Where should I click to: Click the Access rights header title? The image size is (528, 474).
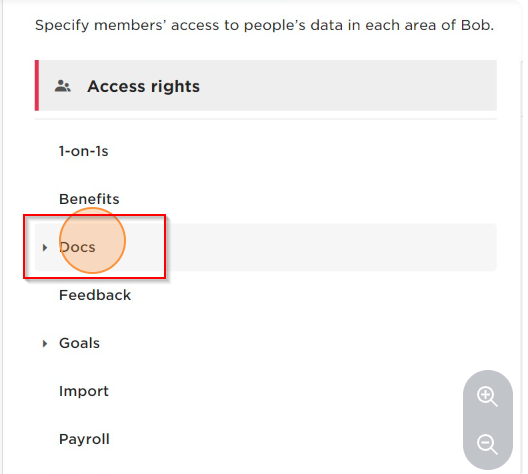tap(143, 86)
